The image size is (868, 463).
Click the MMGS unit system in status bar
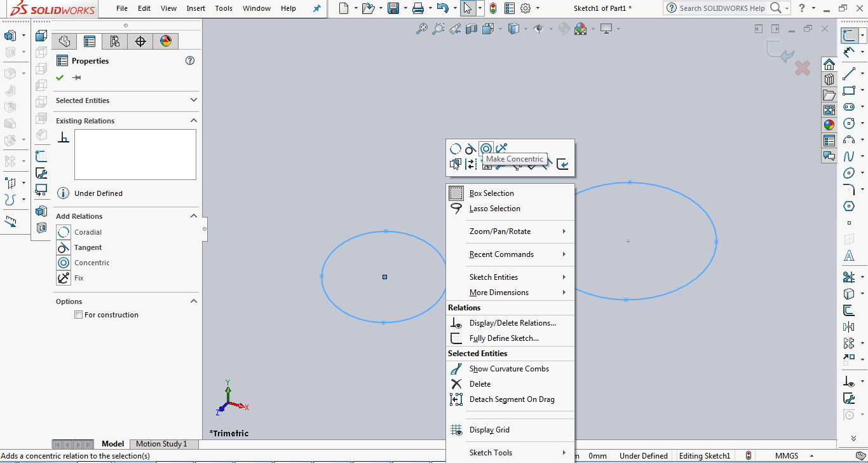coord(787,456)
